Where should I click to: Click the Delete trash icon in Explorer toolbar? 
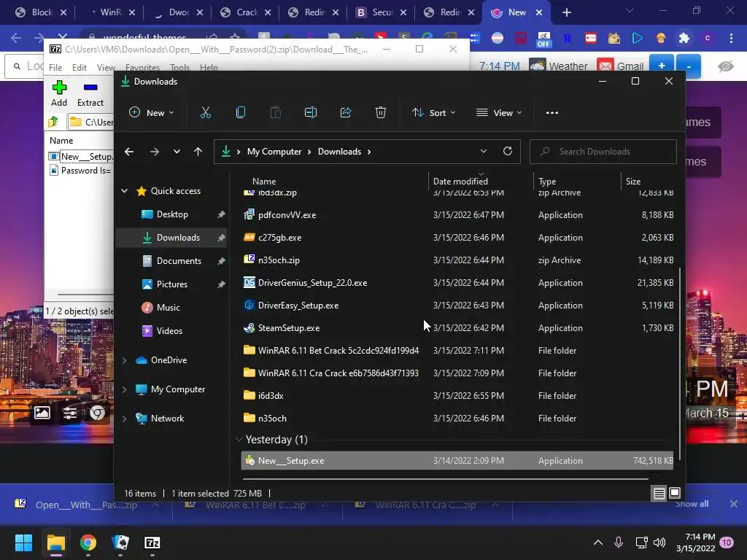(x=381, y=113)
